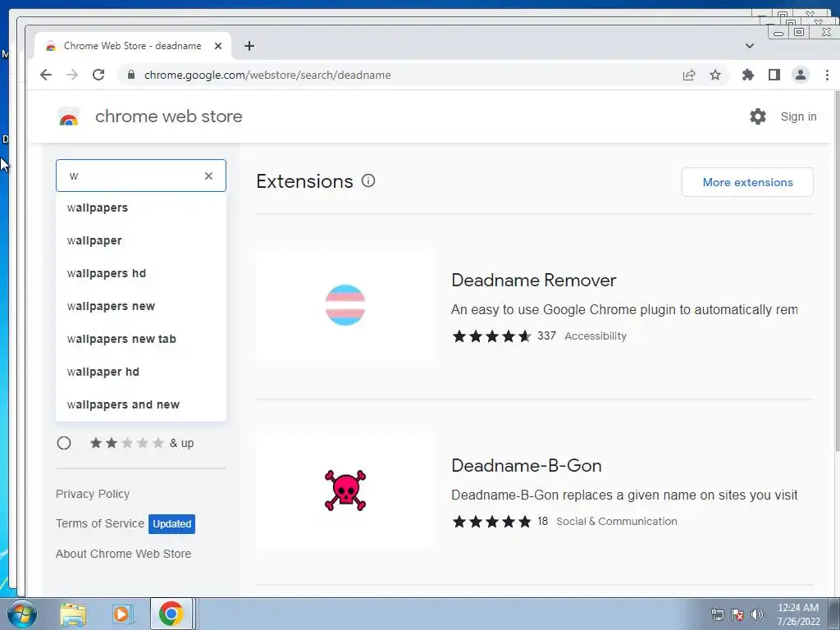Viewport: 840px width, 630px height.
Task: Open the Deadname Remover title
Action: [x=533, y=281]
